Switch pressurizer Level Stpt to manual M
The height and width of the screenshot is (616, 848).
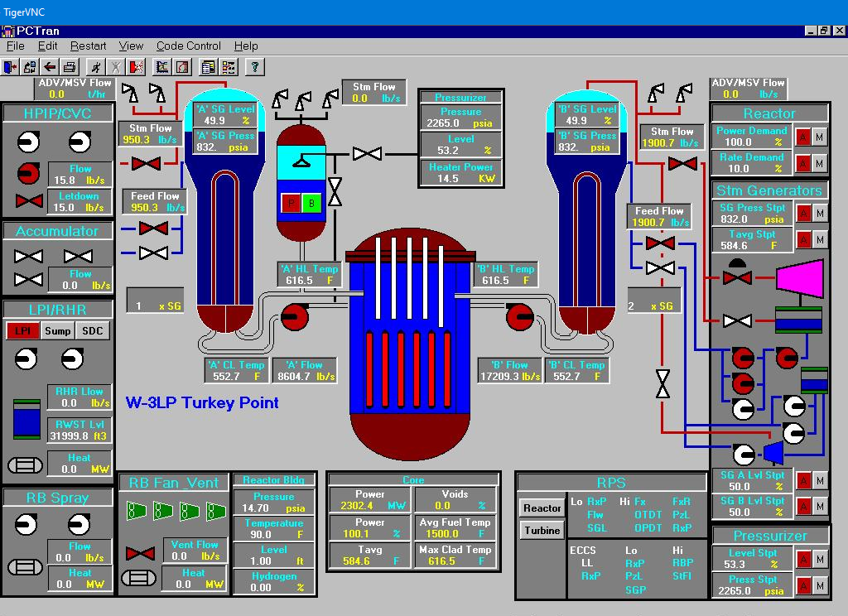pyautogui.click(x=820, y=561)
